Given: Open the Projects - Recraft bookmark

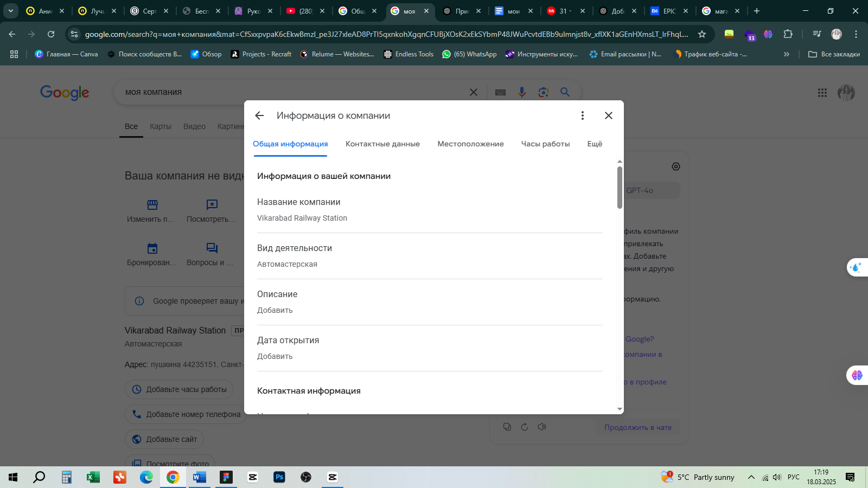Looking at the screenshot, I should pos(261,54).
